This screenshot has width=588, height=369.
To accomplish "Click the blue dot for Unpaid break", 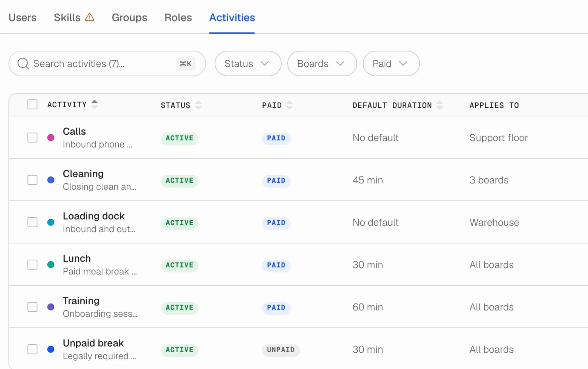I will [x=51, y=349].
